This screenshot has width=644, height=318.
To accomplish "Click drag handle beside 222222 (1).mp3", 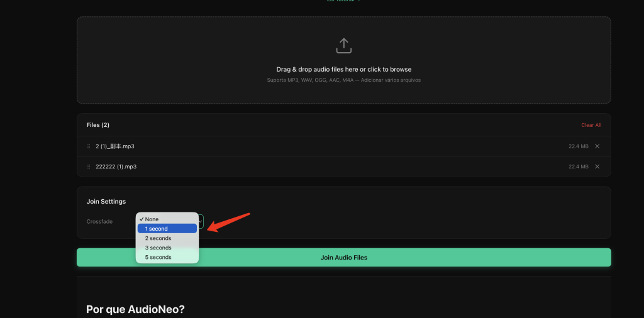I will click(89, 167).
